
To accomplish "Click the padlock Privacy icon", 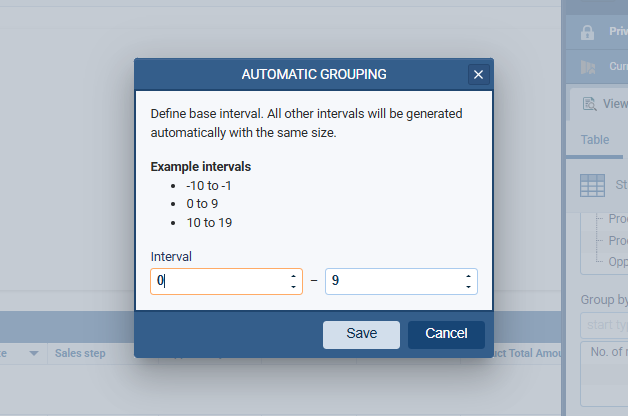I will tap(588, 32).
